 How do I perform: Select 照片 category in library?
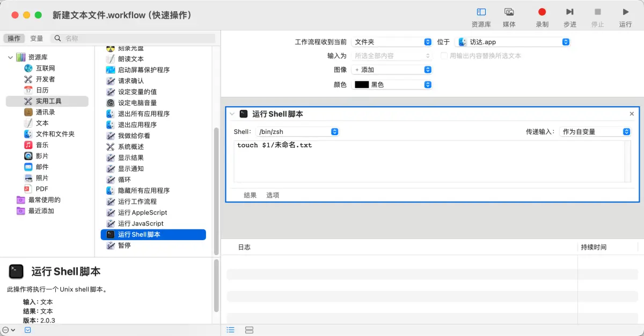[x=42, y=178]
